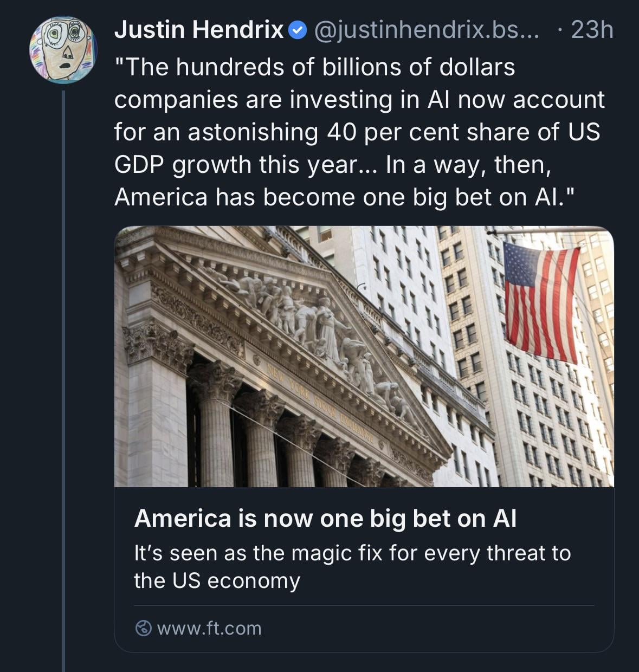Click the Justin Hendrix display name
Viewport: 639px width, 672px height.
point(199,30)
